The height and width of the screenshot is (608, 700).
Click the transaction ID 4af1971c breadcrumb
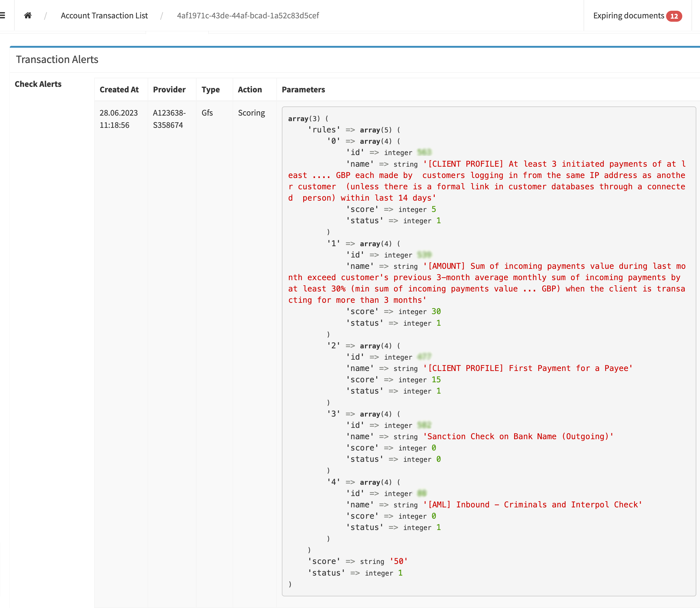(248, 16)
